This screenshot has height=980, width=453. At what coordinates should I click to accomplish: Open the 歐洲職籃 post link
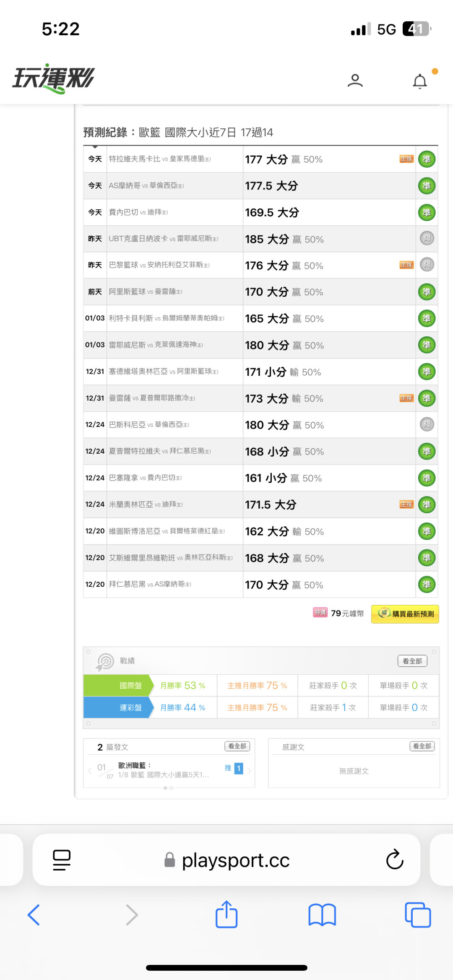[163, 770]
